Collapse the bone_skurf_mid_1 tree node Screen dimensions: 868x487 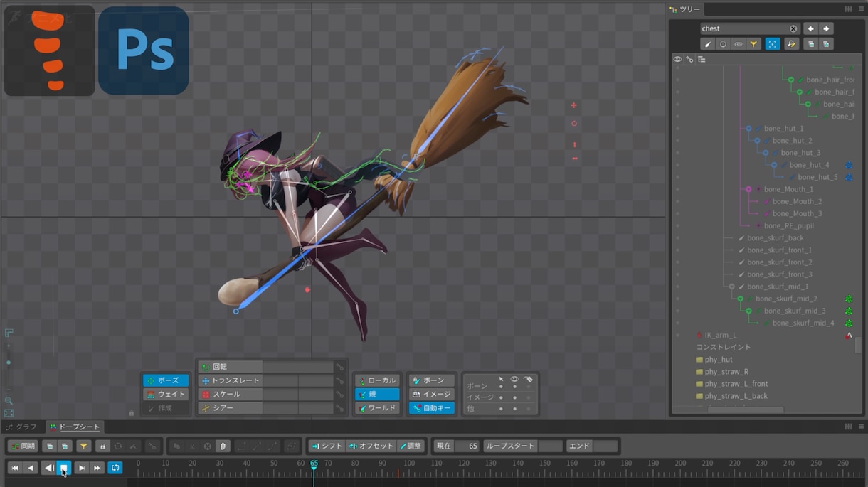(x=731, y=287)
